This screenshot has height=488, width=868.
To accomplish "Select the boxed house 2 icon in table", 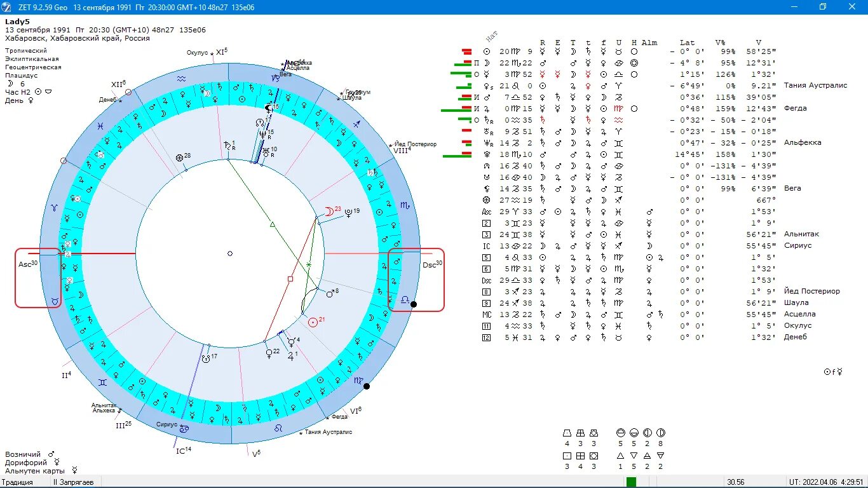I will coord(487,223).
